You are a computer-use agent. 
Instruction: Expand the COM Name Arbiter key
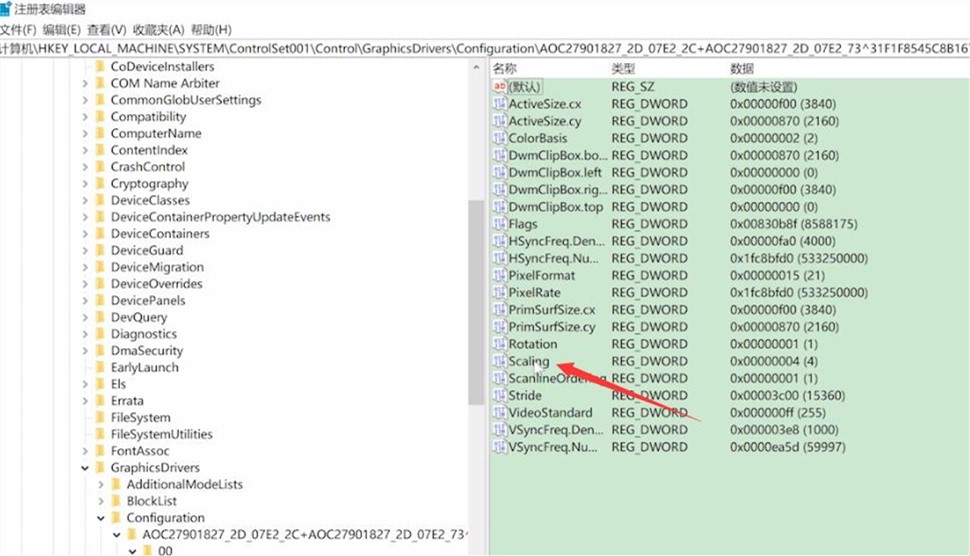pos(85,83)
